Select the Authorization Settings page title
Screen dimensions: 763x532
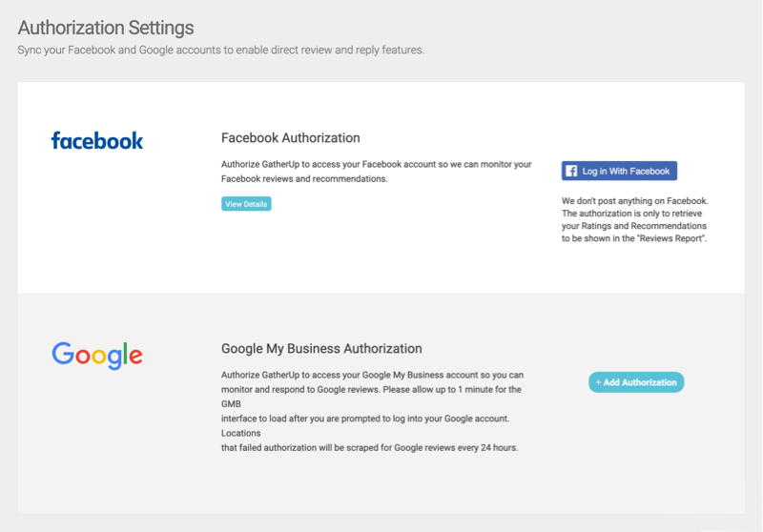coord(106,28)
